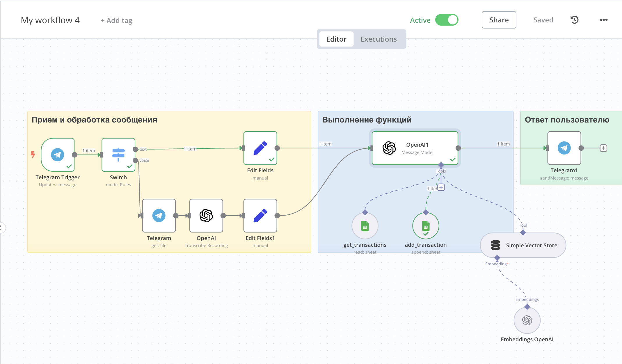
Task: Add a tool via Tools plus button
Action: point(441,187)
